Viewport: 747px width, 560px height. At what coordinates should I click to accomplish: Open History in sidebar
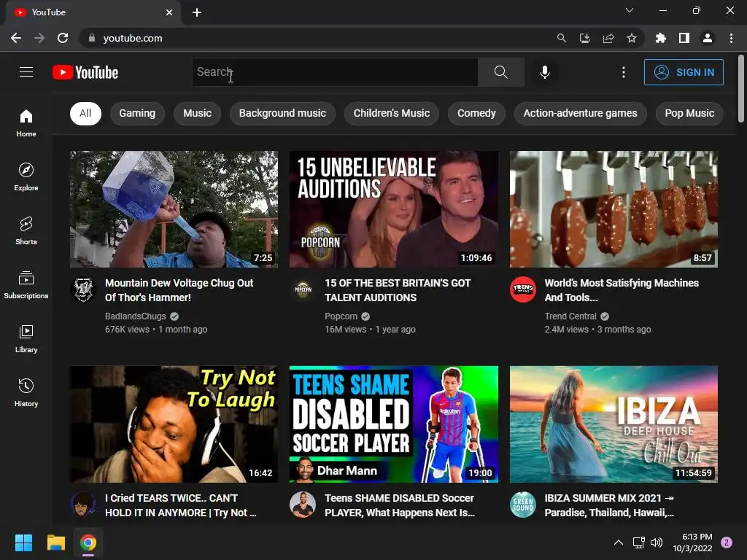(x=26, y=392)
